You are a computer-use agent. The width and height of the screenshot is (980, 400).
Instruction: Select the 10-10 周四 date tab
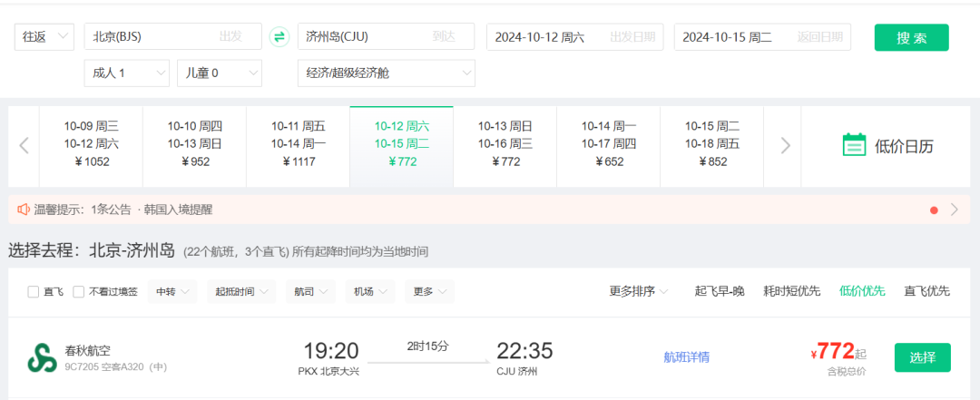click(x=195, y=146)
